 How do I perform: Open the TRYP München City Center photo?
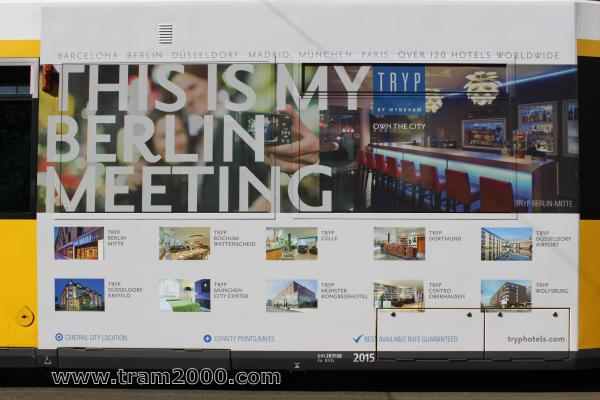[185, 295]
